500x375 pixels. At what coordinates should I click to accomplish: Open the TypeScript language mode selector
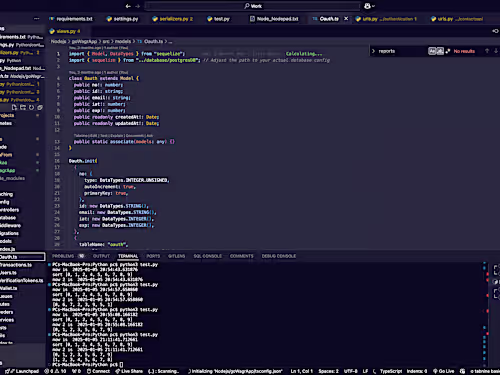click(x=391, y=371)
